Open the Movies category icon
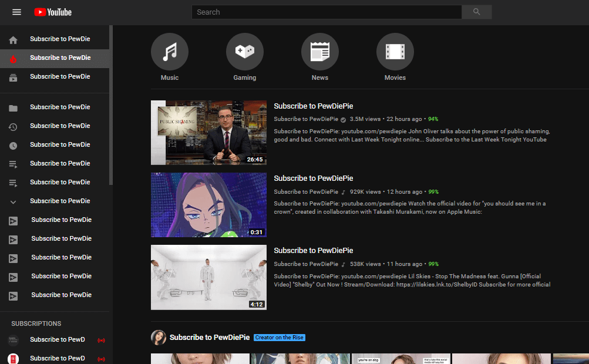Screen dimensions: 589x364 (x=395, y=52)
